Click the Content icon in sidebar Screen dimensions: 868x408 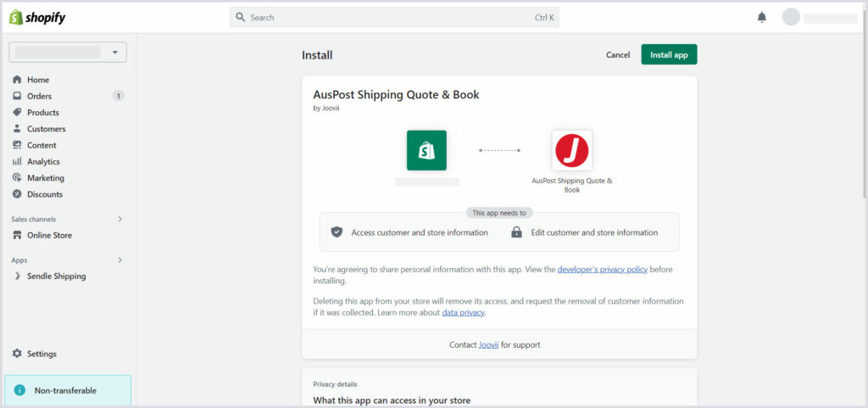coord(17,145)
